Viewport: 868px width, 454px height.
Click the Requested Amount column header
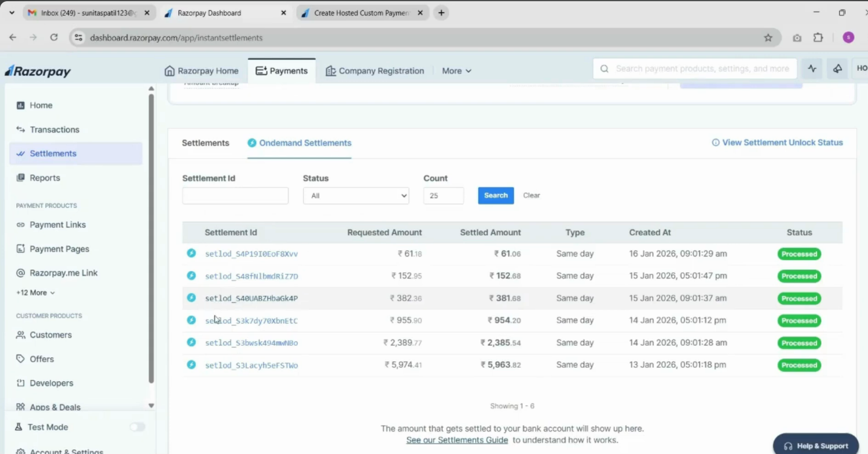click(x=384, y=232)
